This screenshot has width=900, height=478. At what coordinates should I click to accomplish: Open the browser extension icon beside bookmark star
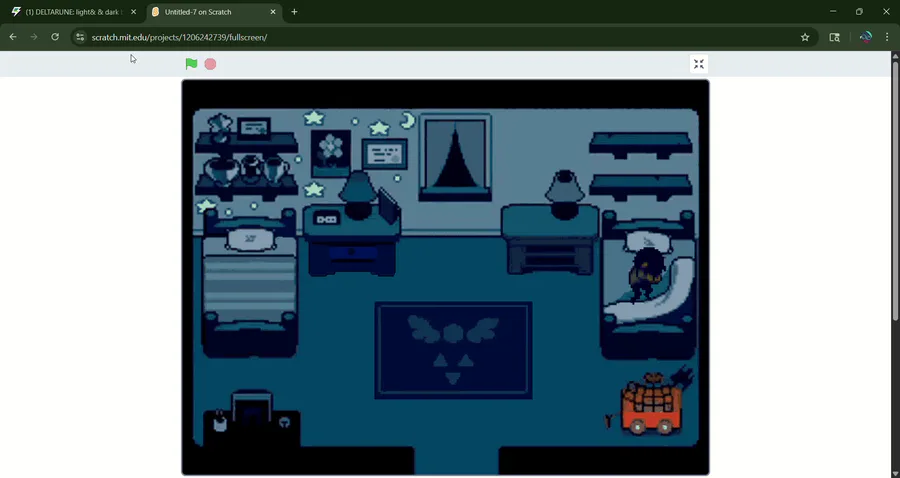point(835,37)
